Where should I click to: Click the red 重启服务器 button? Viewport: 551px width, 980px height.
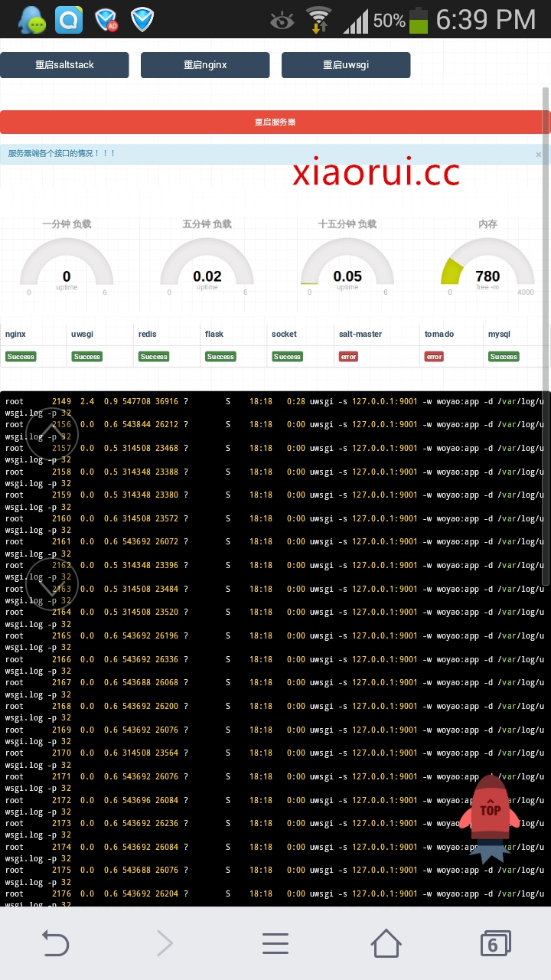pos(275,122)
